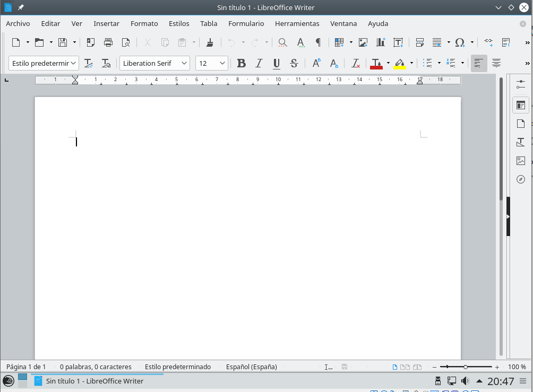Toggle left text alignment
This screenshot has height=392, width=533.
[x=479, y=63]
